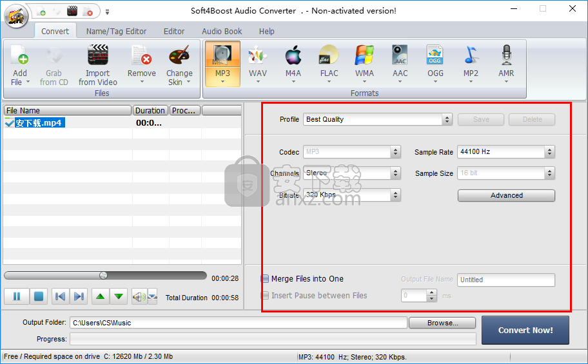588x364 pixels.
Task: Pause audio playback
Action: click(17, 296)
